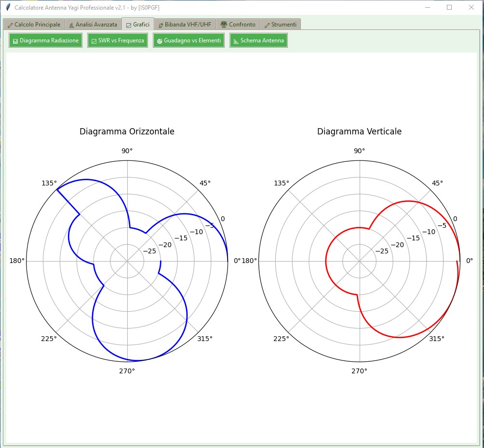Minimize the Yagi calculator window
Screen dimensions: 484x448
coord(428,7)
